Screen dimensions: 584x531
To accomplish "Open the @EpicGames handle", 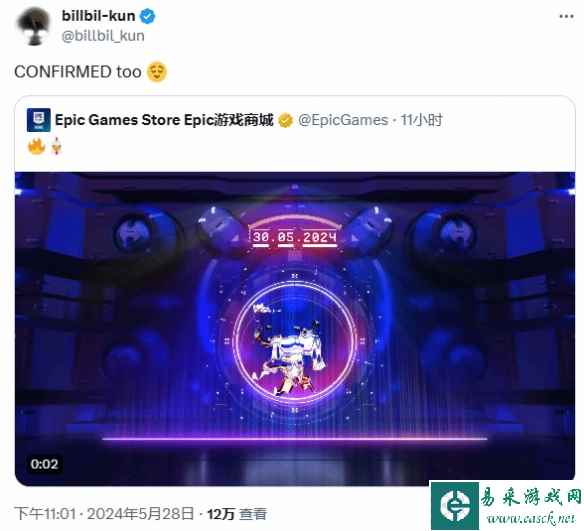I will coord(343,120).
